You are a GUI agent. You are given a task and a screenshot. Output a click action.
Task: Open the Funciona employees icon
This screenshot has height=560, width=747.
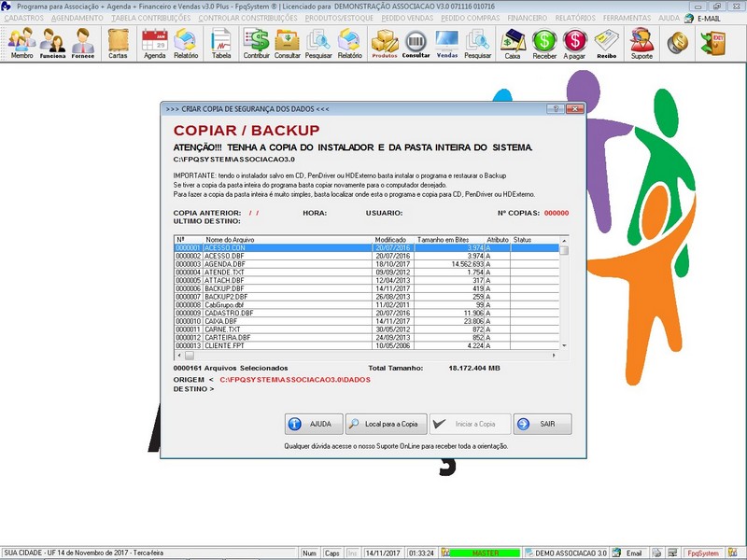(52, 43)
